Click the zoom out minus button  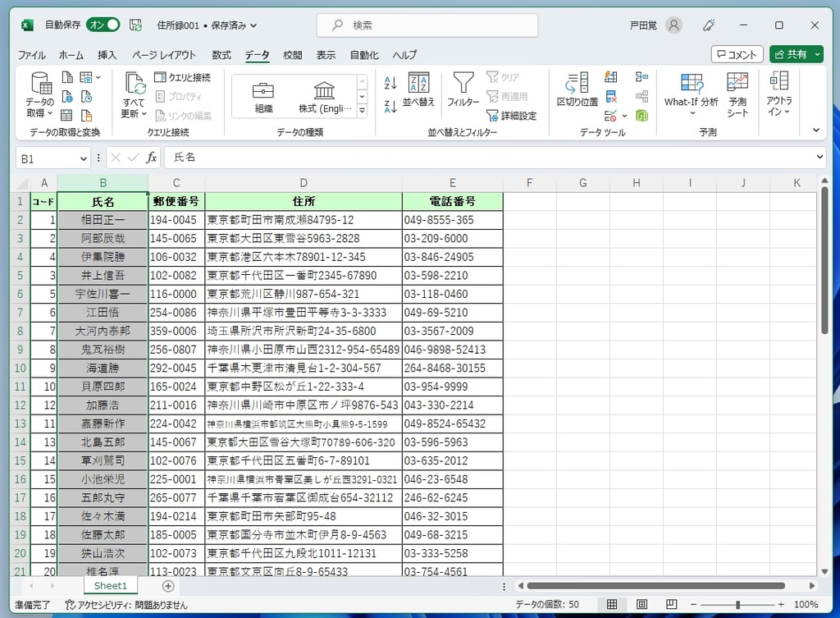click(694, 605)
